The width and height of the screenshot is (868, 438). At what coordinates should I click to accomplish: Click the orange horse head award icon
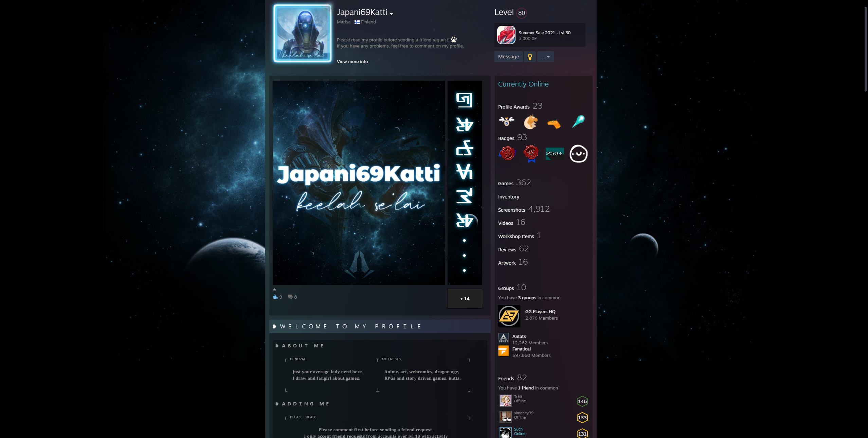pos(530,121)
